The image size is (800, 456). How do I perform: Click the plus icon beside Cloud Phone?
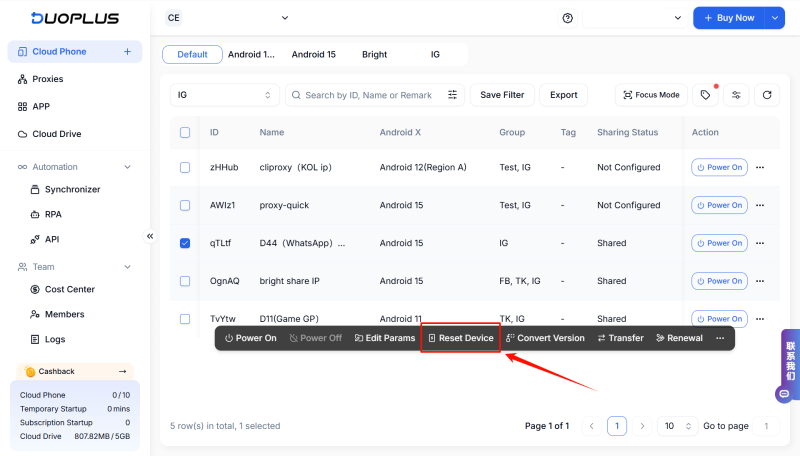[127, 51]
